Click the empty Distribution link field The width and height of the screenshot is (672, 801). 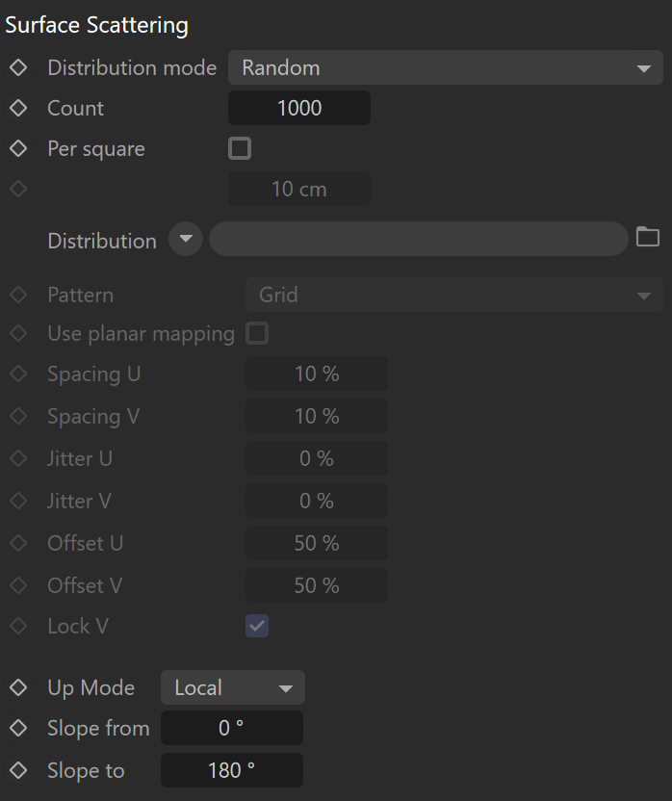pyautogui.click(x=419, y=239)
